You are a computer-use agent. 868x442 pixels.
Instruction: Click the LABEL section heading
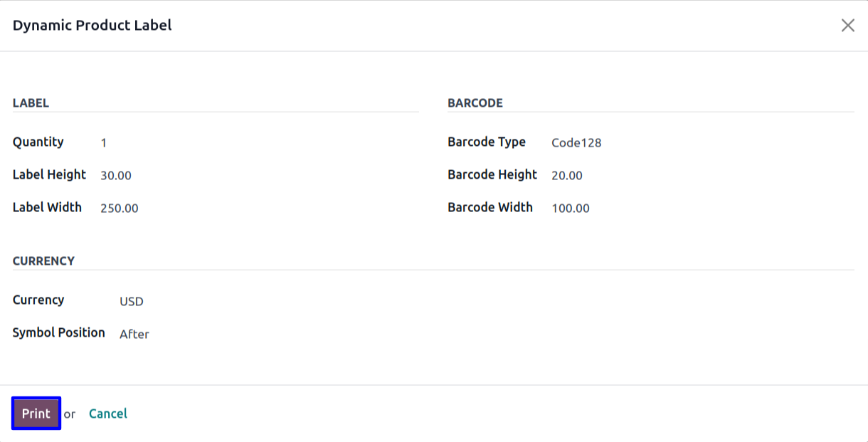(x=31, y=103)
